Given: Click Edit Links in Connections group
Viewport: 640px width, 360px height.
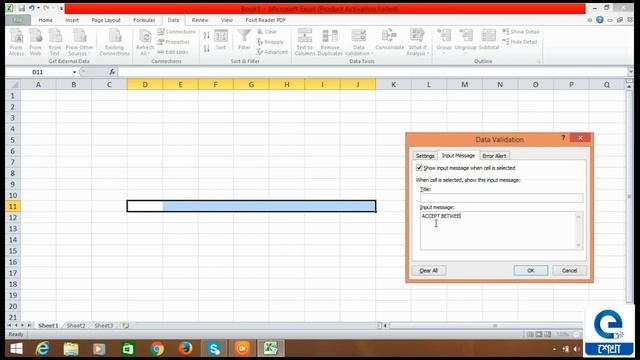Looking at the screenshot, I should (173, 52).
